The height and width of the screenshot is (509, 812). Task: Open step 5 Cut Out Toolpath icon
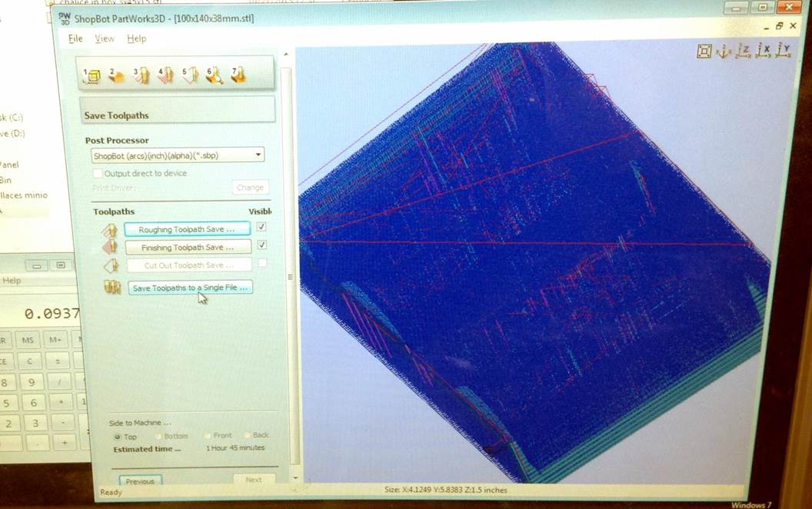[190, 75]
